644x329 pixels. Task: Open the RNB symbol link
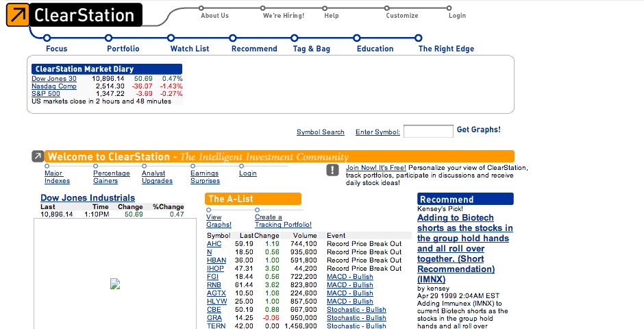click(214, 285)
